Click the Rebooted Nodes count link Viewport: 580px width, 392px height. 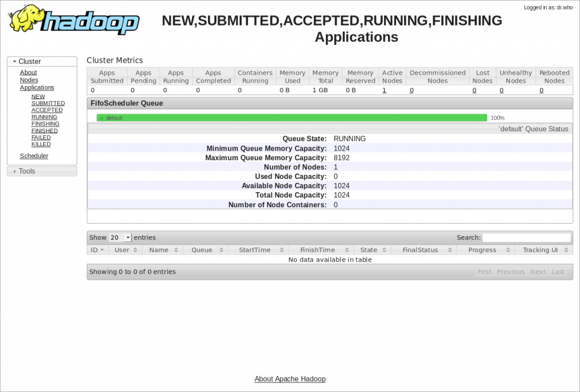(541, 90)
